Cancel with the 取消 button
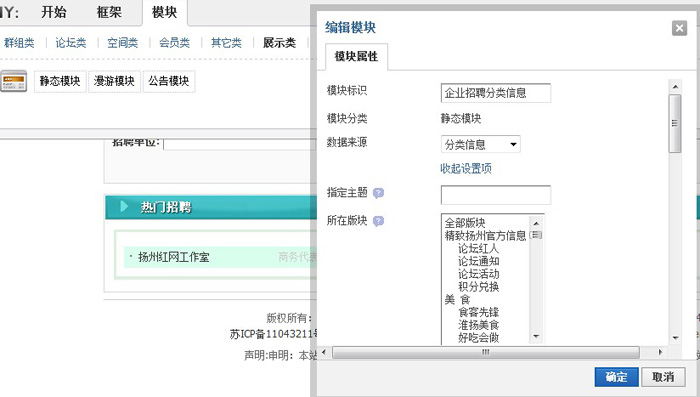The image size is (700, 397). (x=663, y=377)
